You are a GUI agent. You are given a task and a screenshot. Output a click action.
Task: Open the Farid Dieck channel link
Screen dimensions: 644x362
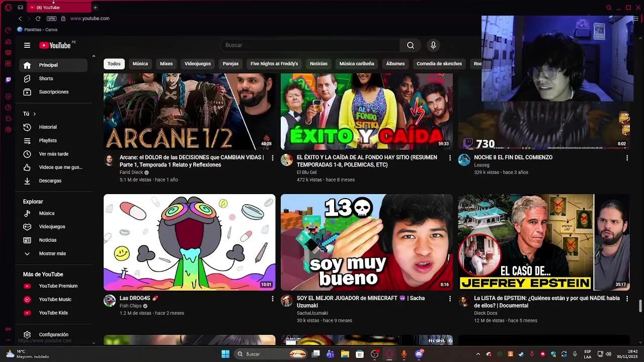click(131, 172)
